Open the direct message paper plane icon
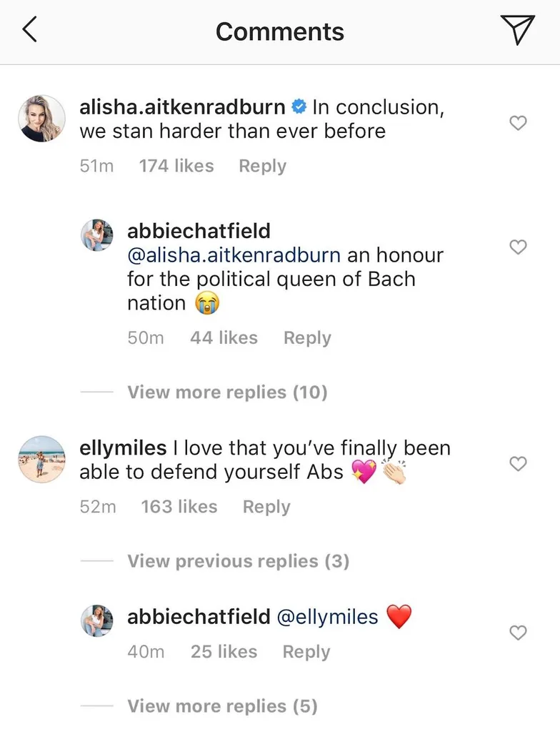This screenshot has height=732, width=560. coord(517,31)
